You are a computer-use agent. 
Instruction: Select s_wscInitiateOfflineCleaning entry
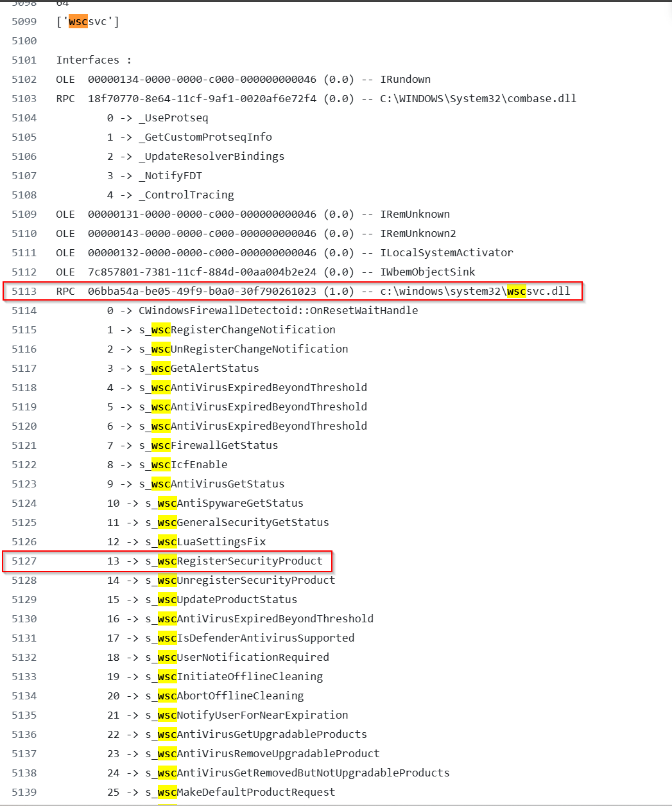pos(215,676)
